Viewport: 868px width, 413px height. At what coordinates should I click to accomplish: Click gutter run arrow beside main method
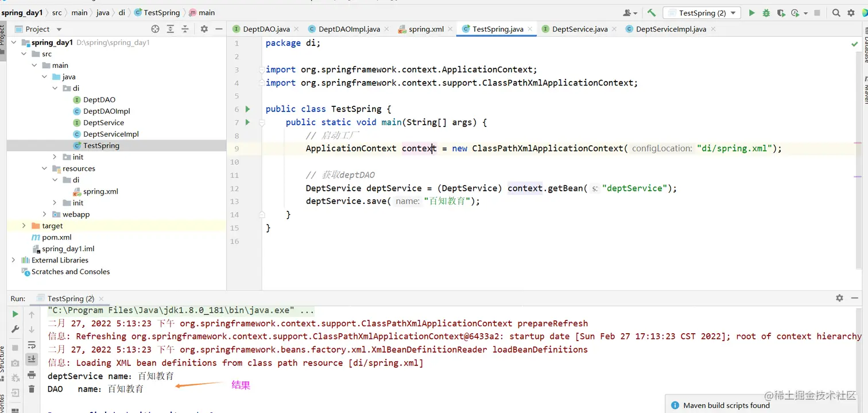(247, 122)
